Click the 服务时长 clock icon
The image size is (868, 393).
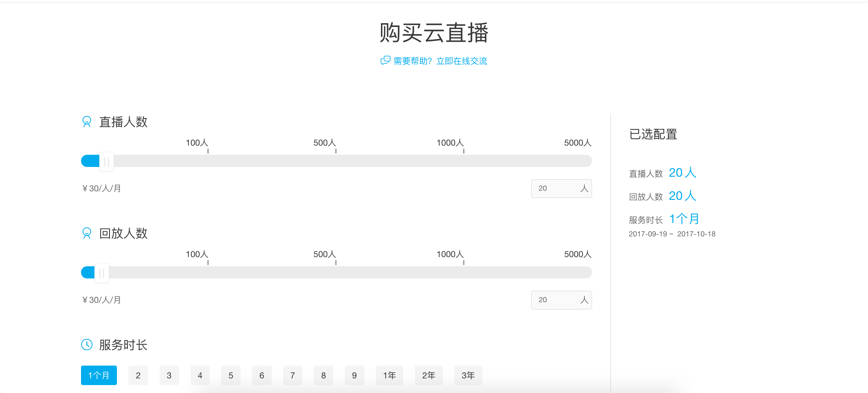86,345
